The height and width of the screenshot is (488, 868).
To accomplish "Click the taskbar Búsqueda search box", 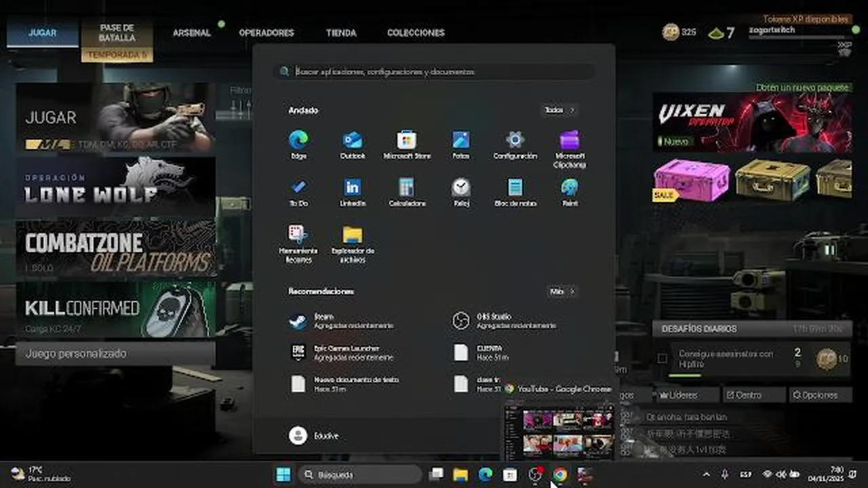I will tap(360, 474).
